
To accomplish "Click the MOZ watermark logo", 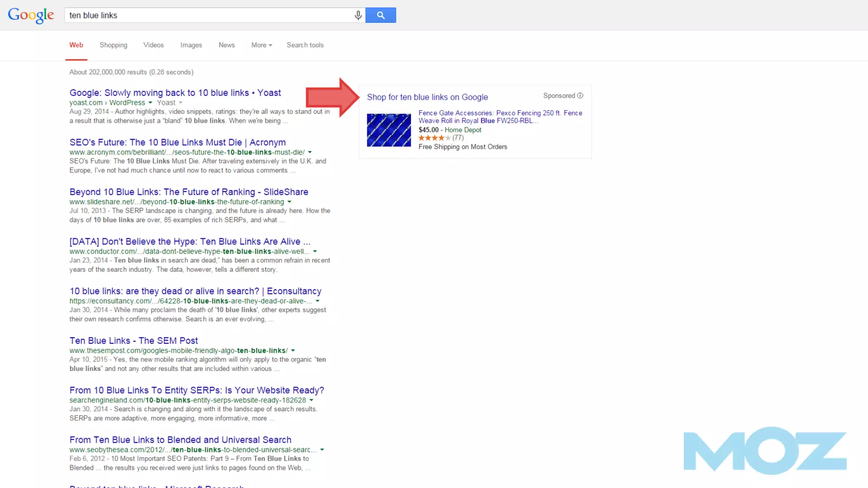I will point(765,450).
